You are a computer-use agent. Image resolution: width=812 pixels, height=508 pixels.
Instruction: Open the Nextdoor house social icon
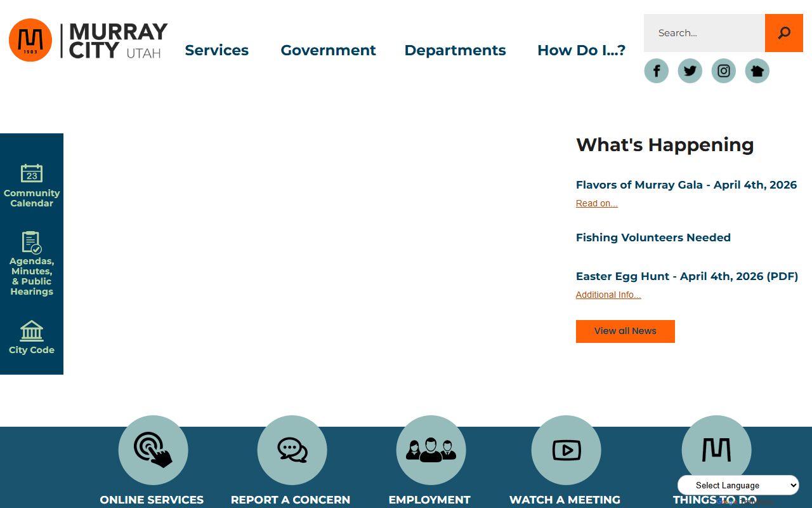[757, 70]
